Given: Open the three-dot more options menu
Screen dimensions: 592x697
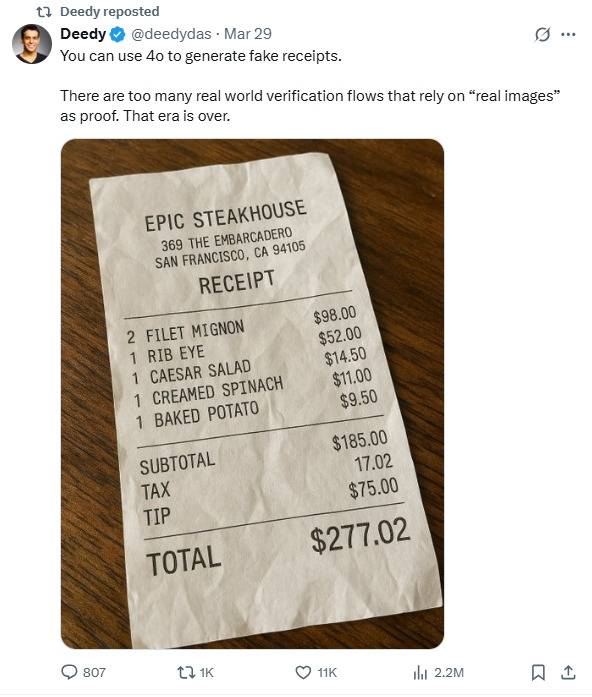Looking at the screenshot, I should tap(568, 34).
